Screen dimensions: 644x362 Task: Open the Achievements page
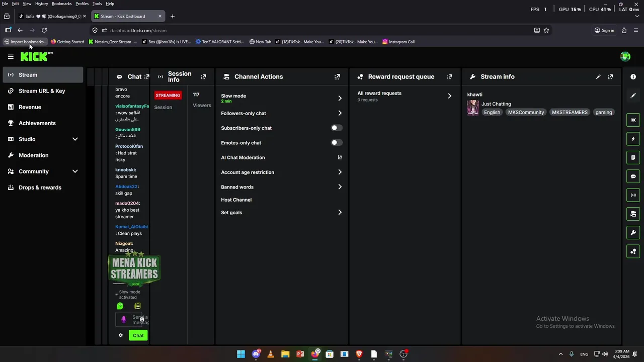pos(43,123)
